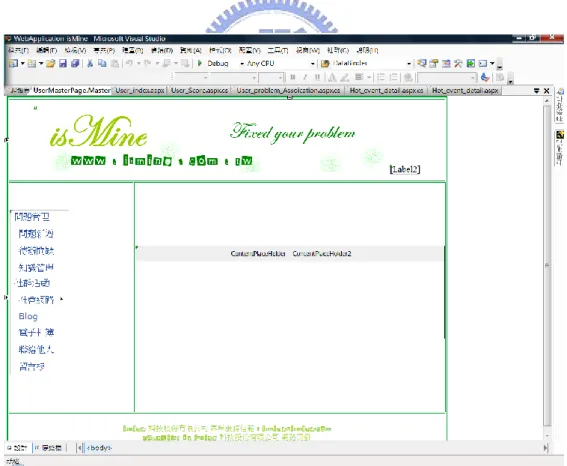Open the Toolbox icon with wrench
This screenshot has height=466, width=567.
tap(458, 64)
